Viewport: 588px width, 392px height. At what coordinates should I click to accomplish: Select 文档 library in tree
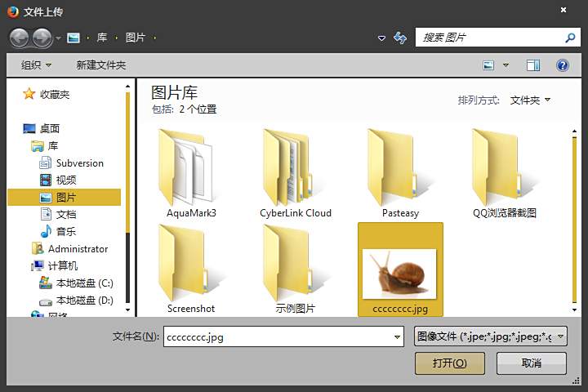[66, 215]
